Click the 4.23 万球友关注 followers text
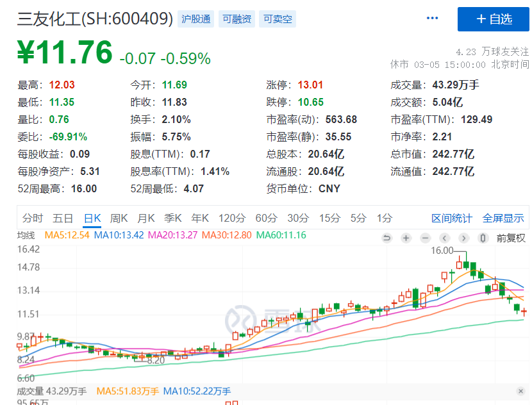 click(492, 52)
